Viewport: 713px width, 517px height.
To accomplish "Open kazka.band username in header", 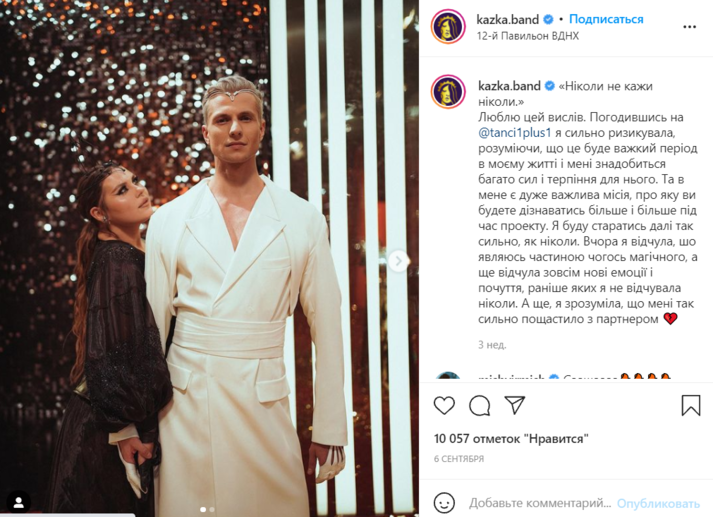I will pyautogui.click(x=508, y=19).
